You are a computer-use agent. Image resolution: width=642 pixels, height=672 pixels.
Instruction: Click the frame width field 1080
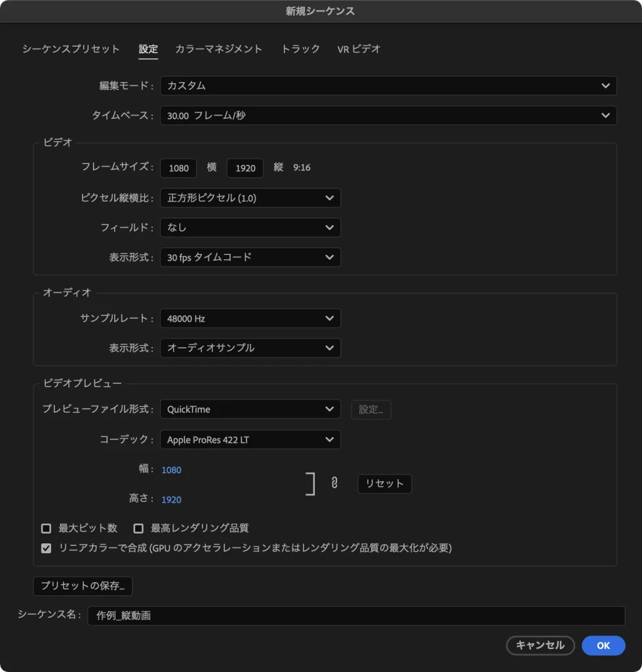tap(178, 168)
